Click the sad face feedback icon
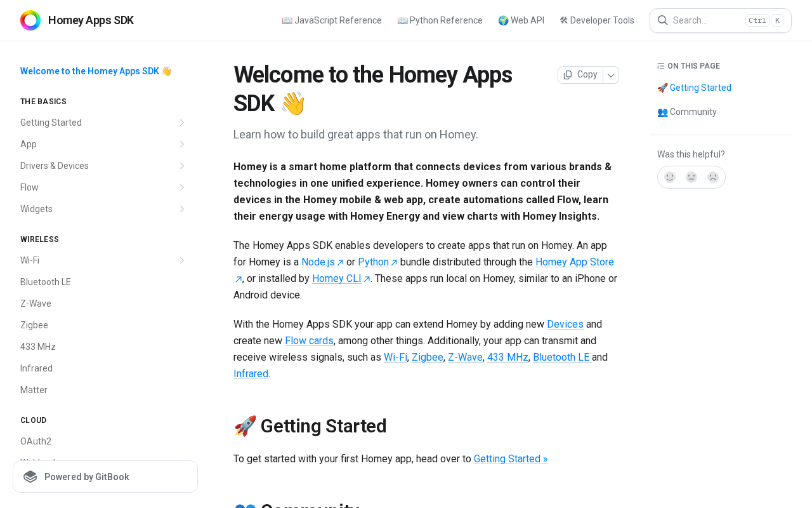 (x=713, y=177)
